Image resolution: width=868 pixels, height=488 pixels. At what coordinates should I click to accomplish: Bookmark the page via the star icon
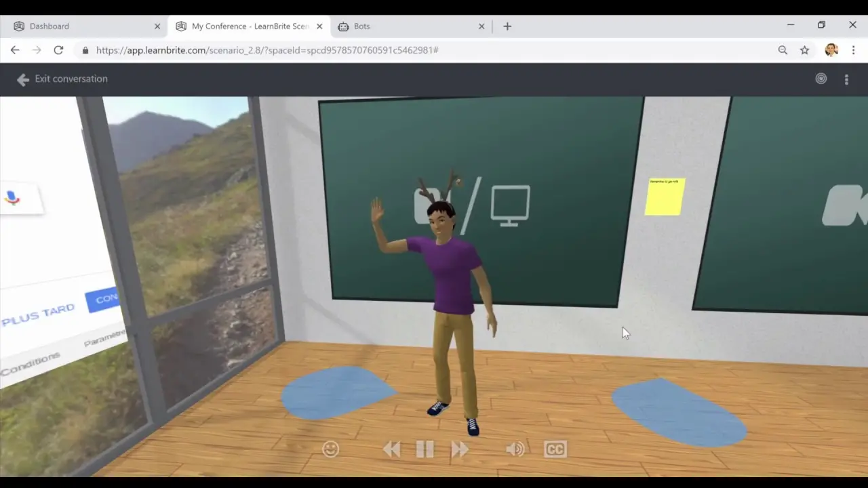click(805, 50)
